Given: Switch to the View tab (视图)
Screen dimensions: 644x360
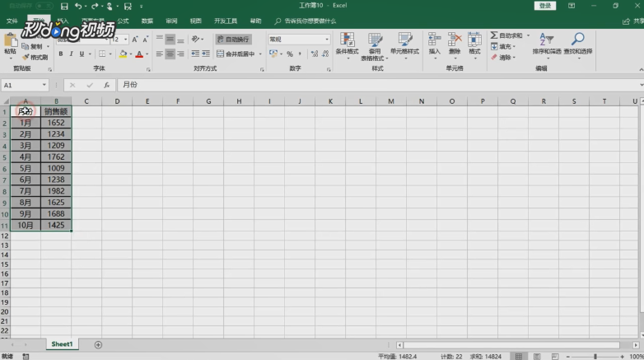Looking at the screenshot, I should pos(195,21).
